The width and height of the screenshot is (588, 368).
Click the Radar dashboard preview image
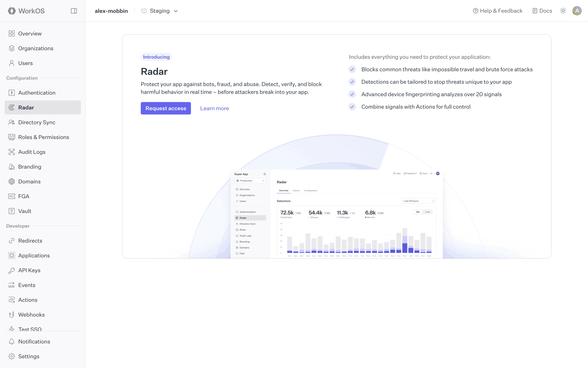pyautogui.click(x=337, y=214)
